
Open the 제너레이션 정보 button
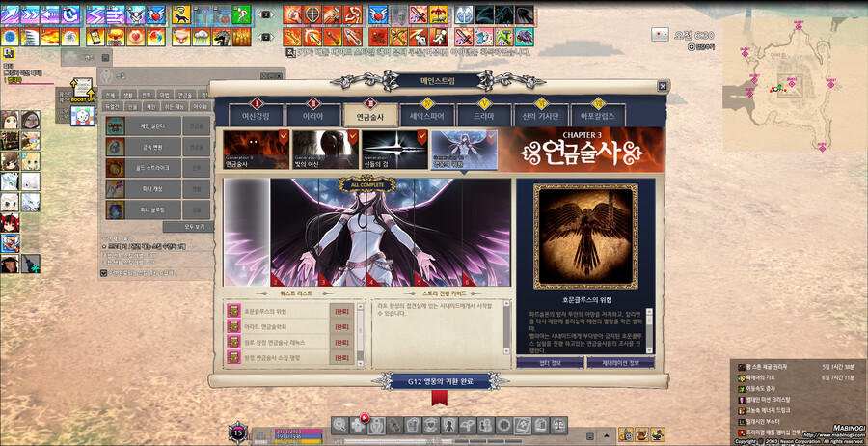click(620, 363)
